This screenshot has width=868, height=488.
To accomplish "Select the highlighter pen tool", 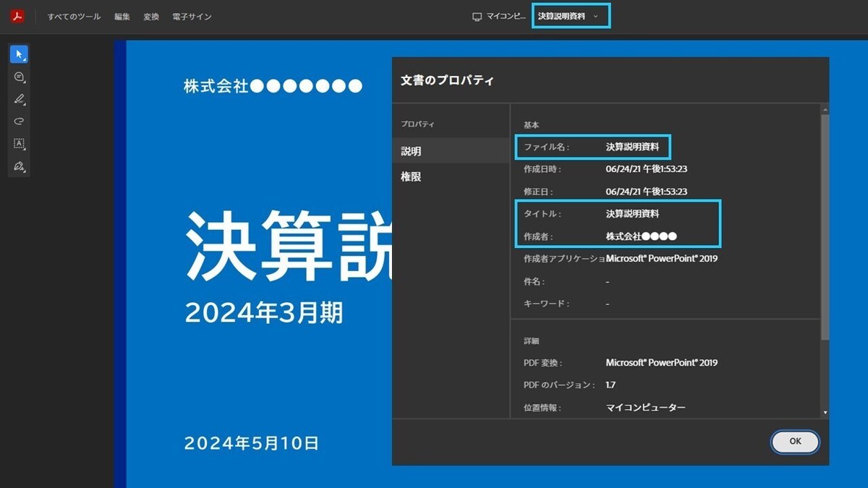I will [x=20, y=99].
